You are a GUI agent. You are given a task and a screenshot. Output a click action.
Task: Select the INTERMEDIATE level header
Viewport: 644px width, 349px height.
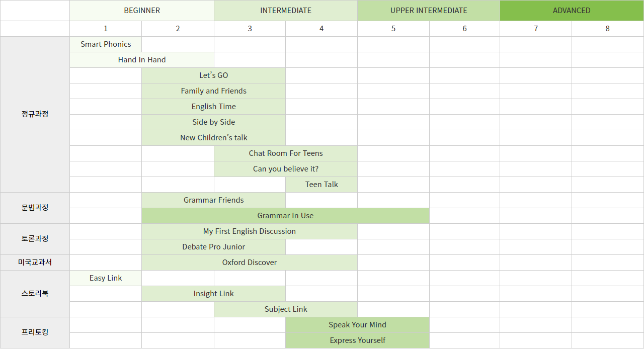(286, 11)
